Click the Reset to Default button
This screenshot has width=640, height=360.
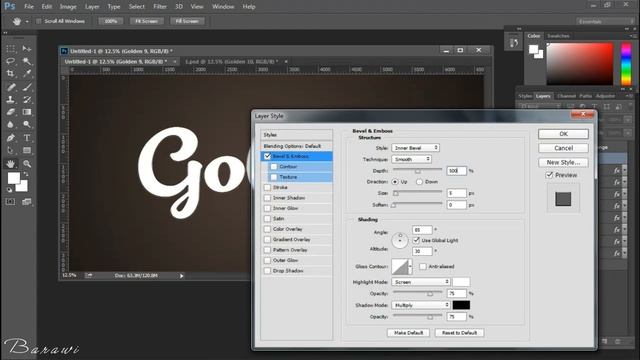pyautogui.click(x=459, y=333)
